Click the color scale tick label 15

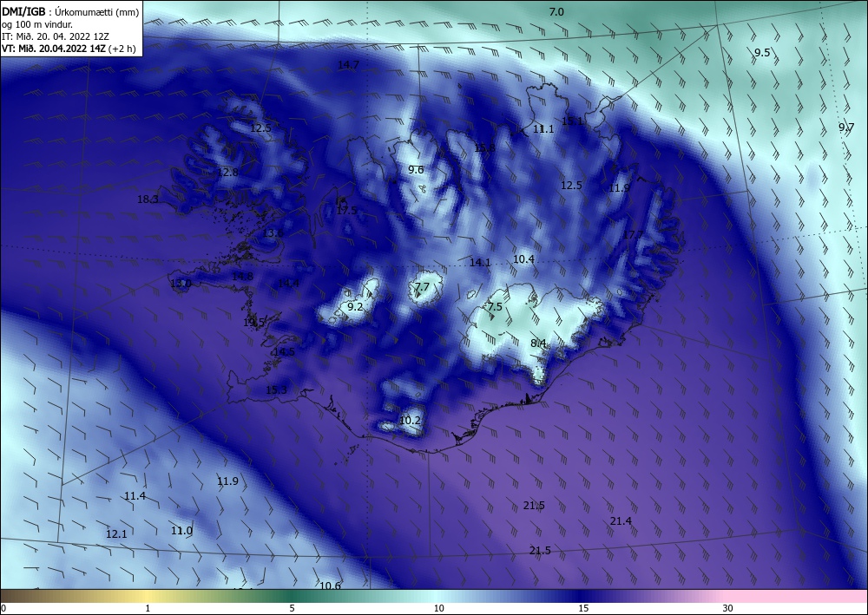(x=583, y=609)
